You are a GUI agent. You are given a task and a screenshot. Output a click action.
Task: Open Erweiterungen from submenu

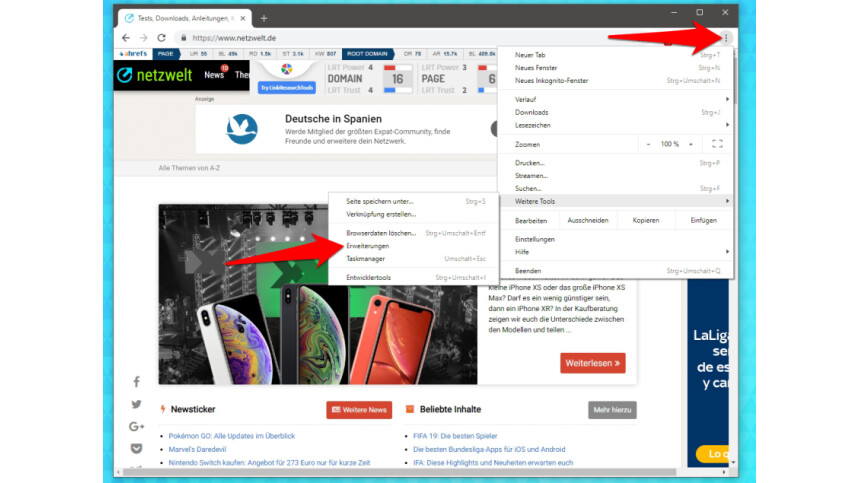[414, 246]
